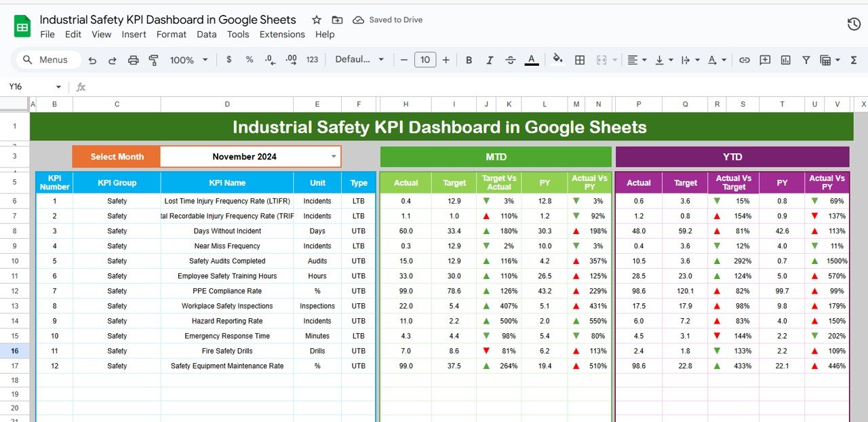Open version history with the clock icon
Screen dimensions: 868x422
[x=853, y=22]
